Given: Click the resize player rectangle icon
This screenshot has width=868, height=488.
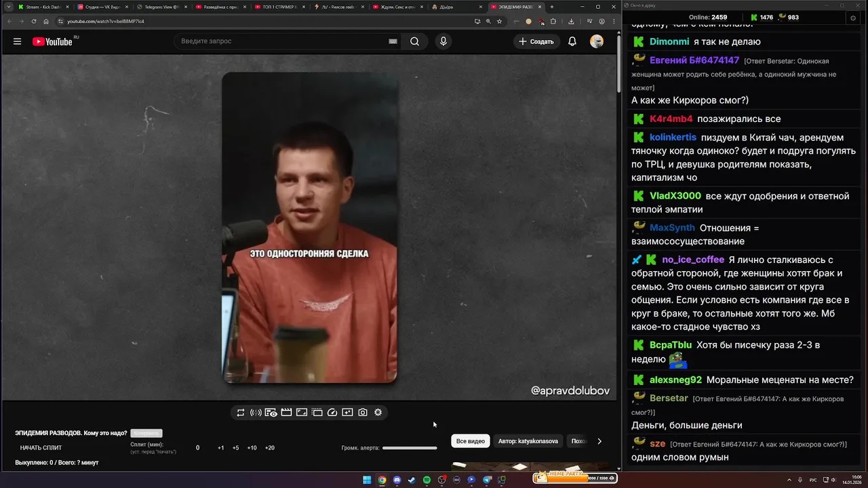Looking at the screenshot, I should (x=302, y=412).
